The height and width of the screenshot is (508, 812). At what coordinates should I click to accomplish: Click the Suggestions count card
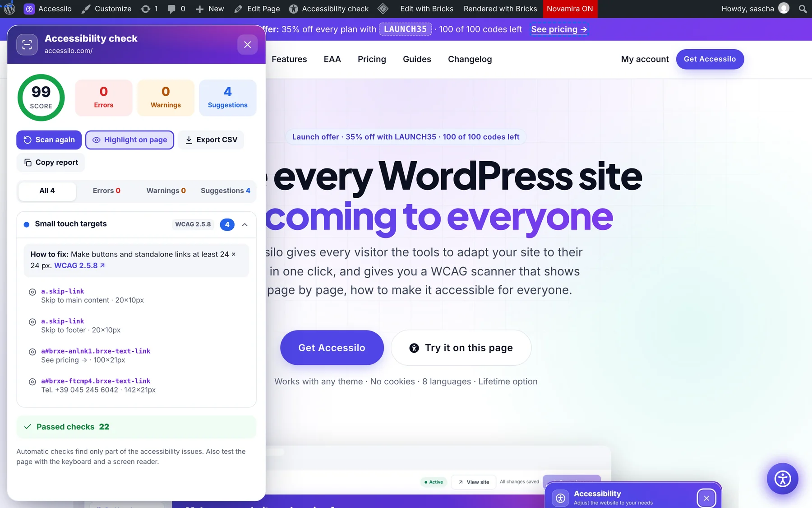228,98
